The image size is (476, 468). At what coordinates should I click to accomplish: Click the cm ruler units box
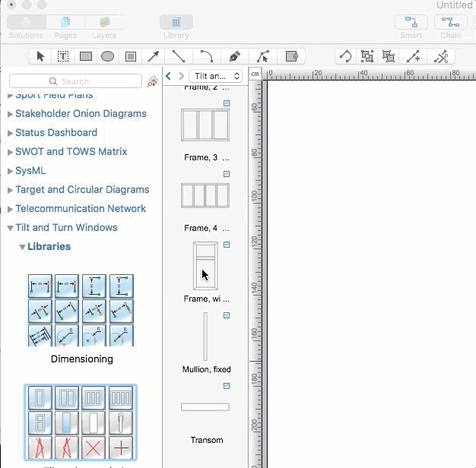[255, 74]
